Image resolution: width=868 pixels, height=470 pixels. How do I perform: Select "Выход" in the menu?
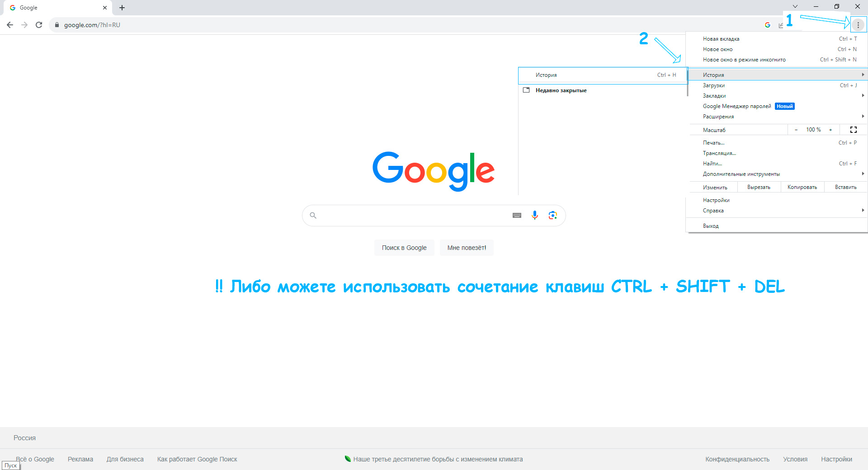(x=777, y=226)
